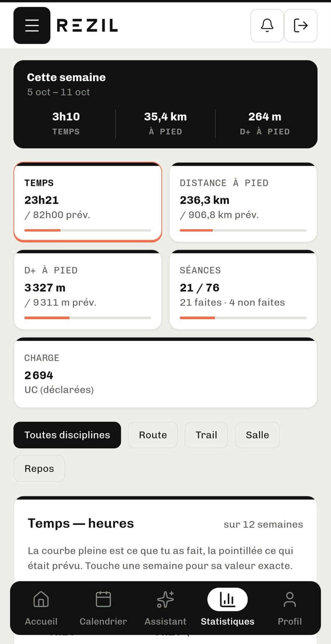Screen dimensions: 331x644
Task: Tap the logout icon
Action: (300, 25)
